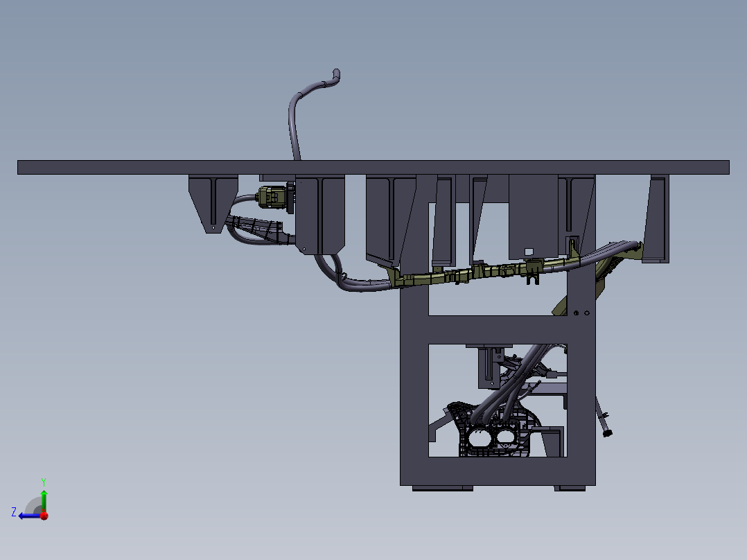Click the green Y axis of the orientation triad
The width and height of the screenshot is (747, 560).
(x=44, y=500)
